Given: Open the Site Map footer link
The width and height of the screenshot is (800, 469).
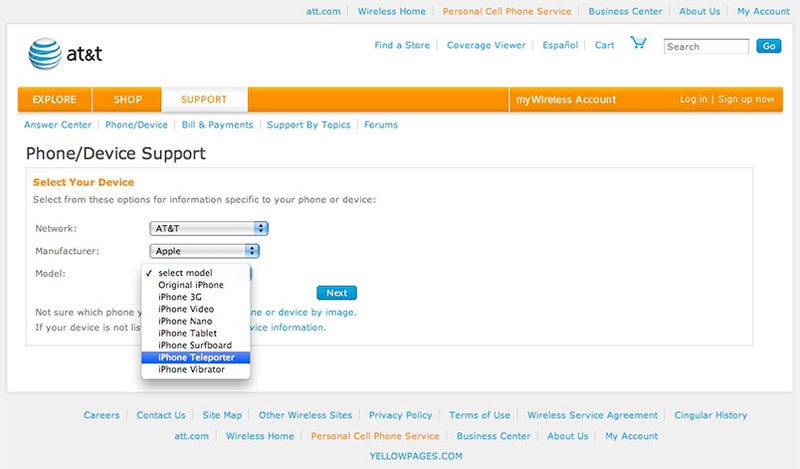Looking at the screenshot, I should point(222,415).
